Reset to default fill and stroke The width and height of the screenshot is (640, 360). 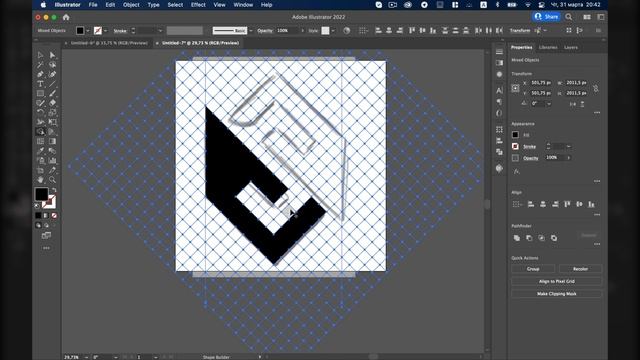coord(37,207)
